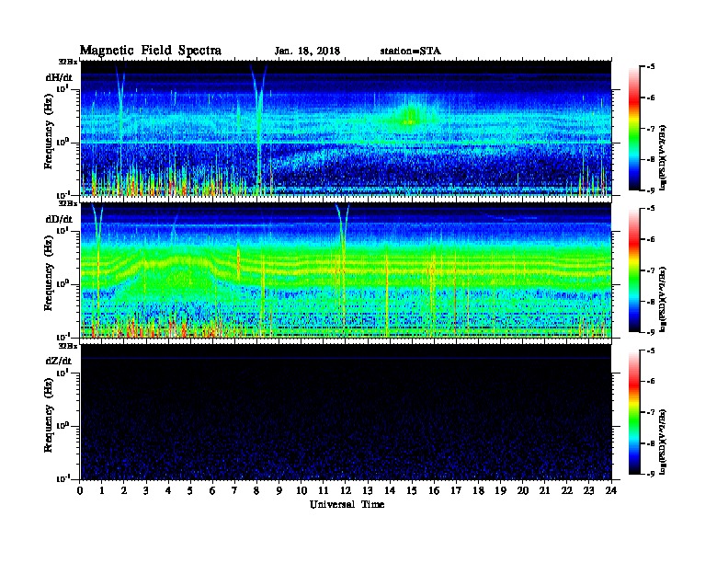Click the -7 value on dZ/dt color scale
728x563 pixels.
point(651,412)
